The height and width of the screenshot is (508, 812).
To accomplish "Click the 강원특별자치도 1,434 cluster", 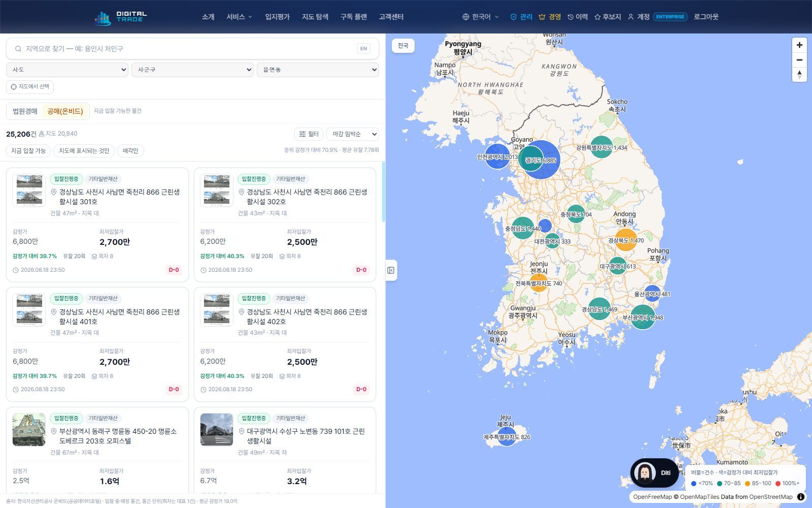I will click(x=601, y=147).
